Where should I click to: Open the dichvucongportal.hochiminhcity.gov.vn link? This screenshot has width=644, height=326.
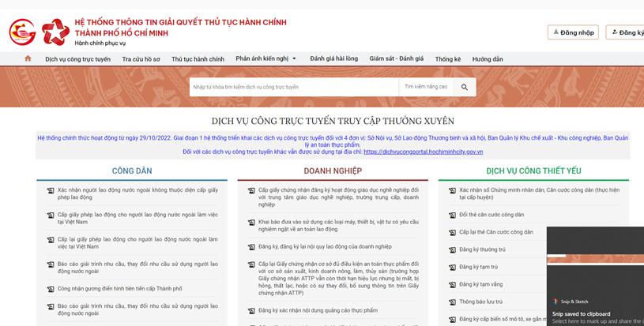pyautogui.click(x=423, y=152)
